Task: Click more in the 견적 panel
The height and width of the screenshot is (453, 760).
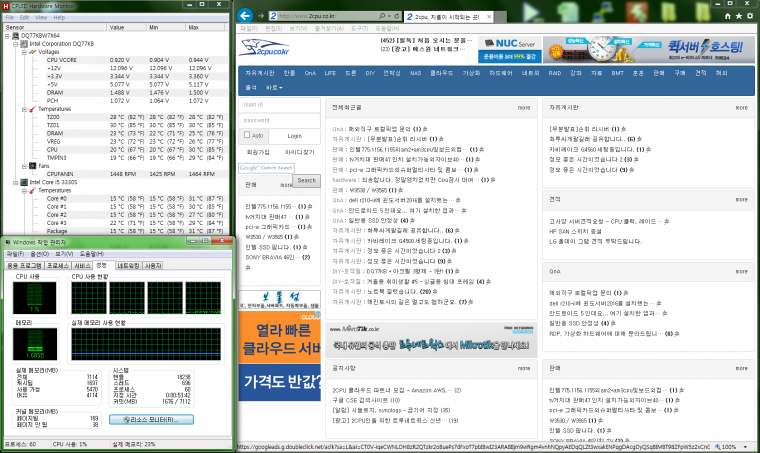Action: coord(742,200)
